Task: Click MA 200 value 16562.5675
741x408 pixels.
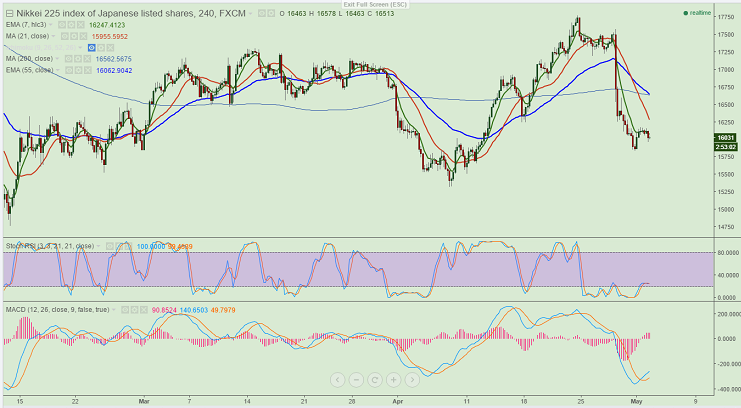Action: (x=113, y=59)
